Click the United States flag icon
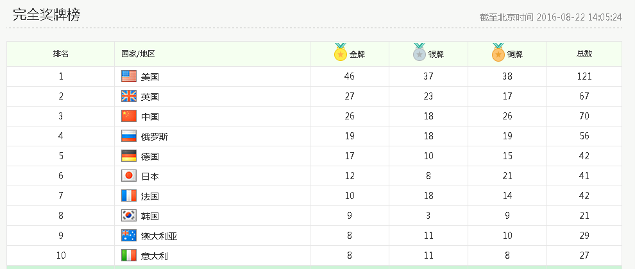This screenshot has width=644, height=269. (129, 76)
